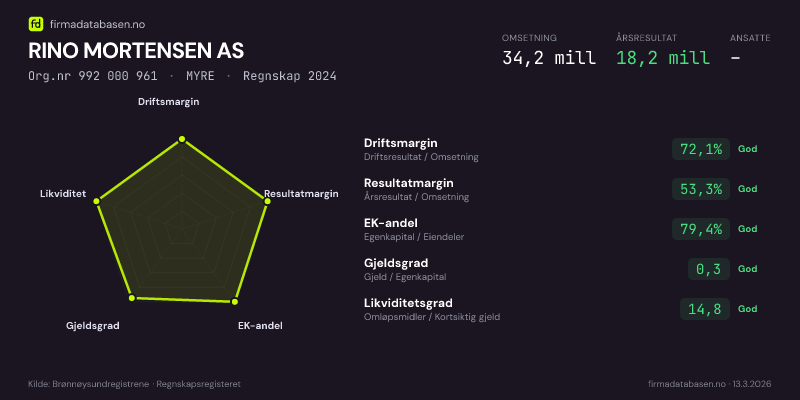Click the Likviditet vertex on radar chart
Viewport: 800px width, 400px height.
[97, 202]
